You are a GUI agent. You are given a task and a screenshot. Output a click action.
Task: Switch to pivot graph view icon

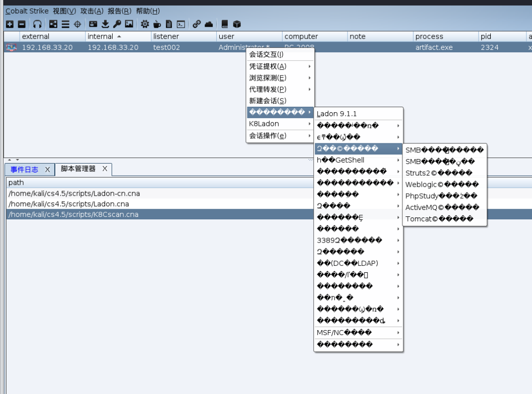pyautogui.click(x=53, y=24)
